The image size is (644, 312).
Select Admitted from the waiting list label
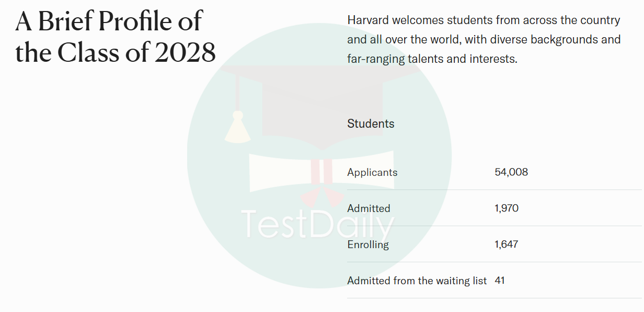tap(417, 281)
